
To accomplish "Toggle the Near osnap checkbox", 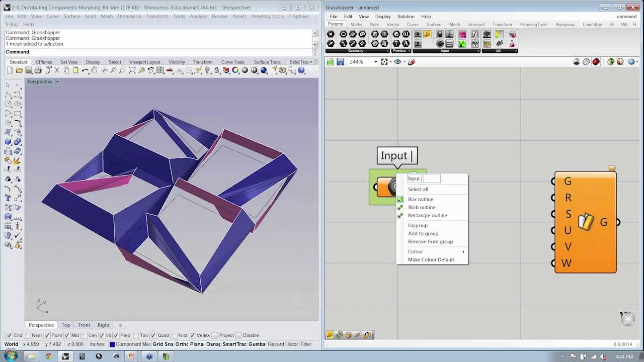I will click(x=27, y=335).
